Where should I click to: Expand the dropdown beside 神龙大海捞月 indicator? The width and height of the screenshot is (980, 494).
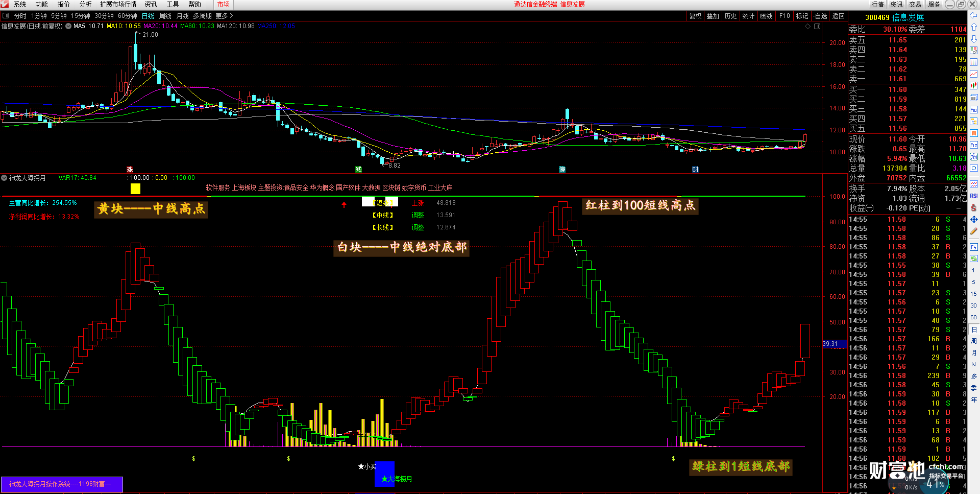4,178
